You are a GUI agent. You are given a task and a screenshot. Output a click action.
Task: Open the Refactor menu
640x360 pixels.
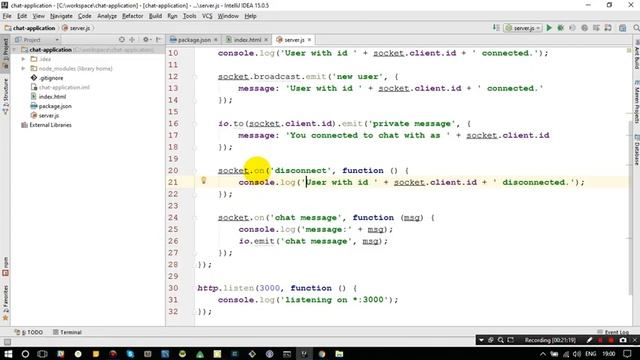(x=133, y=16)
